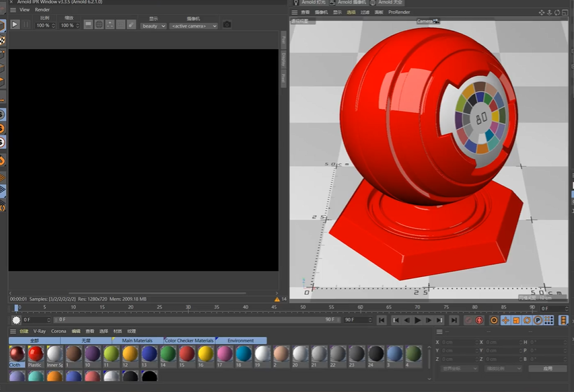Click the globe icon in IPR toolbar
Screen dimensions: 574x392
[99, 24]
